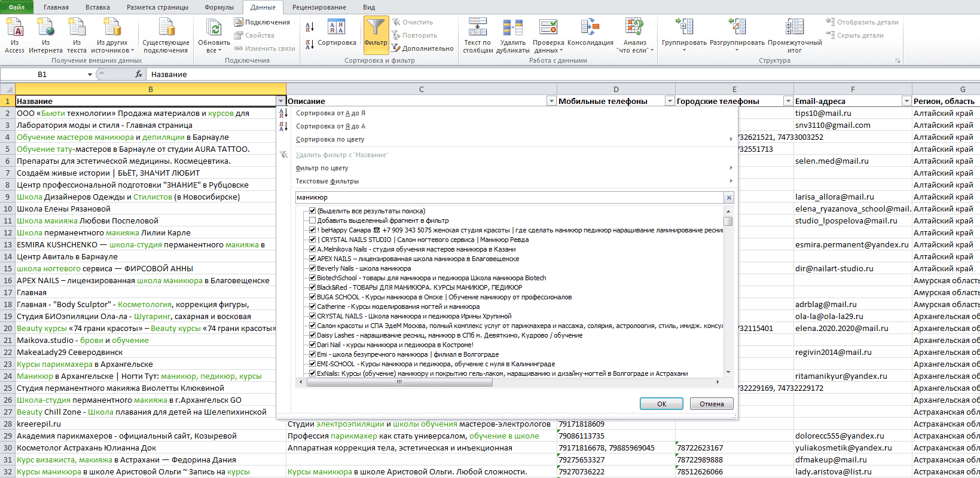Switch to the Формулы tab
This screenshot has width=980, height=478.
219,7
